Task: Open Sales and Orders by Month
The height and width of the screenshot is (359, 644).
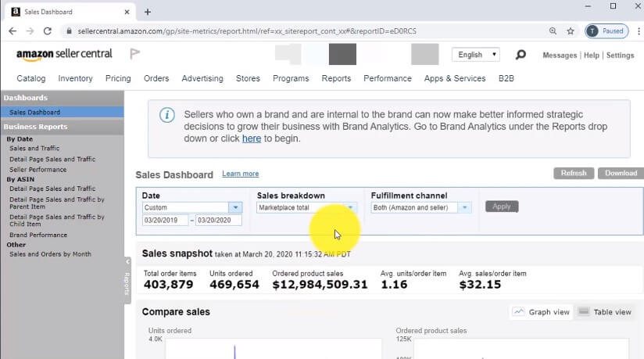Action: 50,254
